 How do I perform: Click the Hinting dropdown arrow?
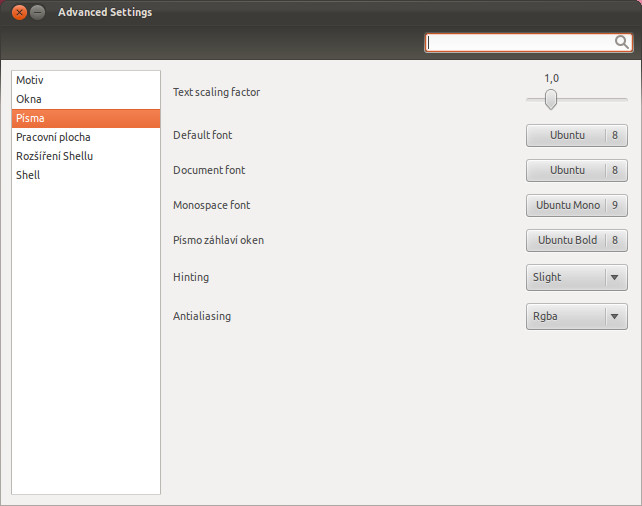615,277
